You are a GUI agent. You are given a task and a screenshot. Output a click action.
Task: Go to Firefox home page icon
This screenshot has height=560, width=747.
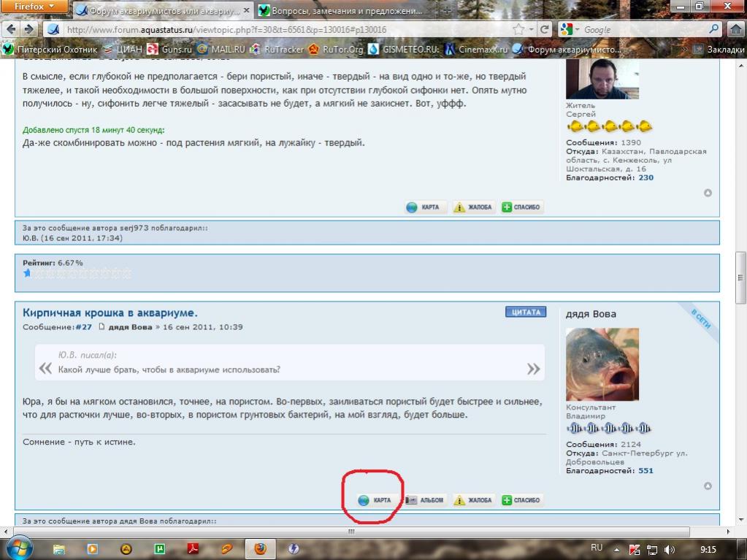(735, 30)
